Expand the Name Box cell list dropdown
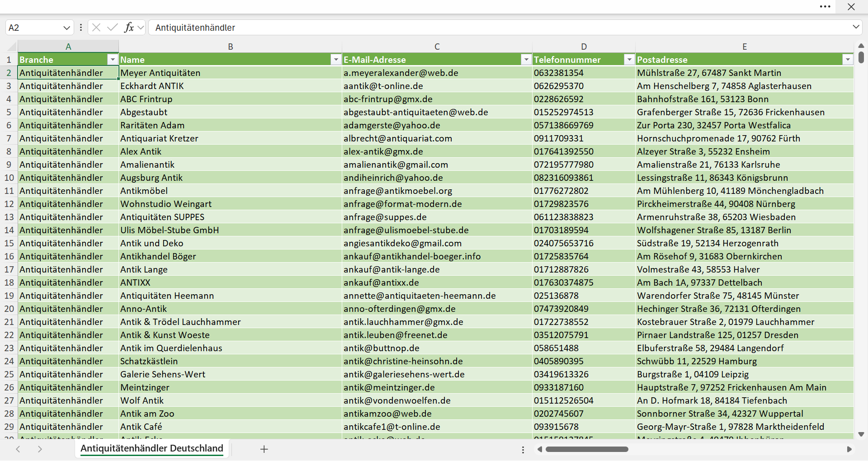Image resolution: width=868 pixels, height=461 pixels. pos(66,28)
